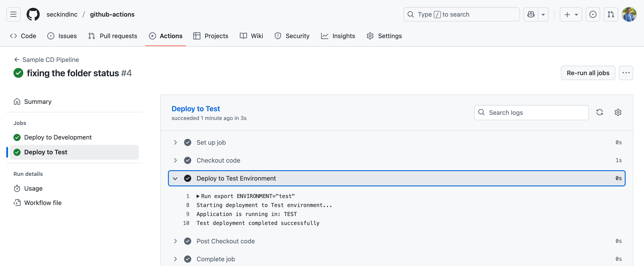The height and width of the screenshot is (266, 644).
Task: Open the log settings gear icon
Action: [x=618, y=112]
